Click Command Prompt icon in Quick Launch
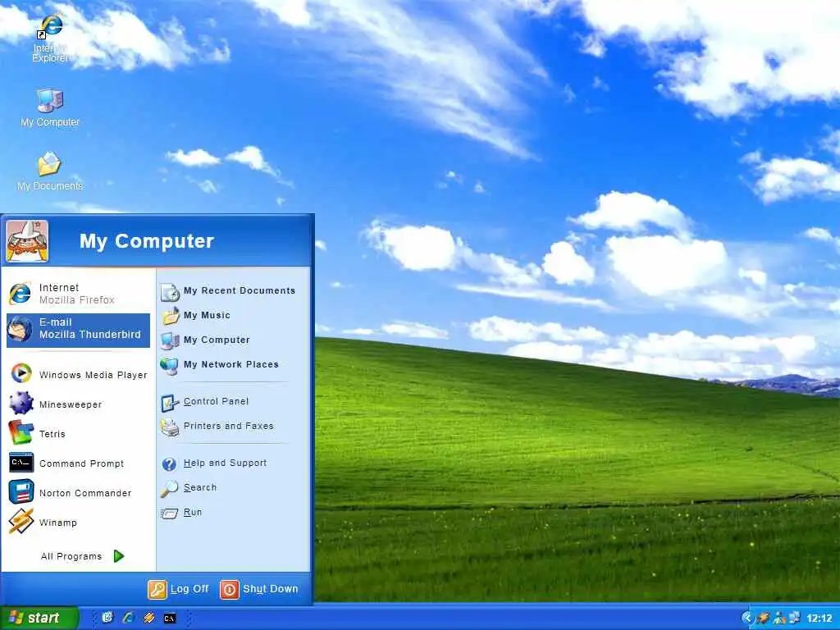 169,619
